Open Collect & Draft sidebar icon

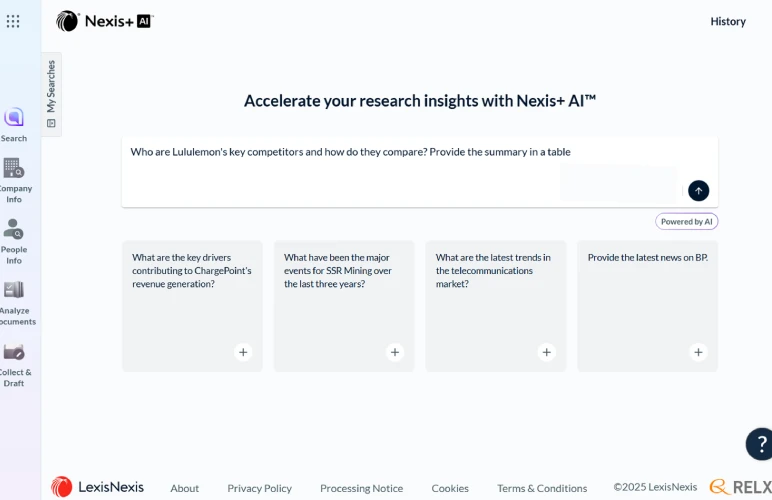[x=14, y=352]
